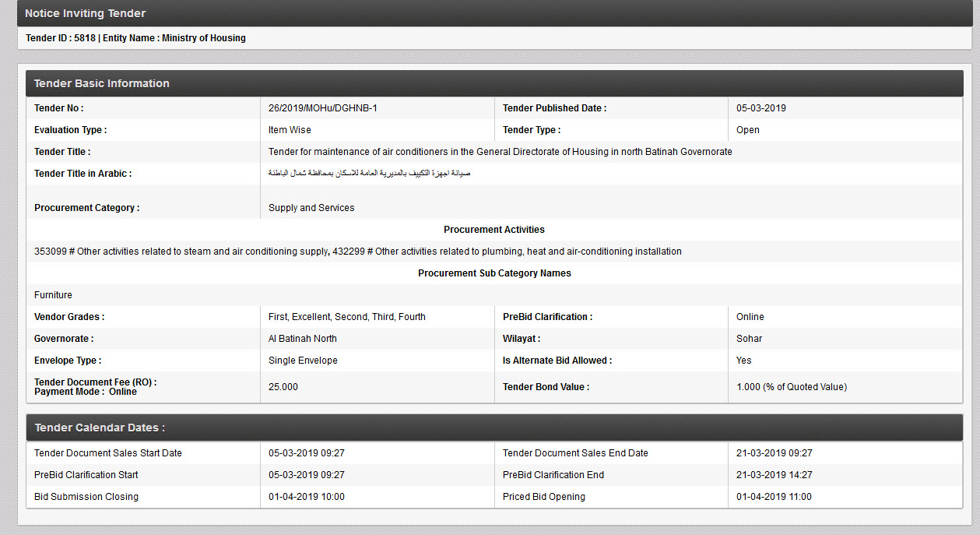Click the English tender title text

click(500, 152)
